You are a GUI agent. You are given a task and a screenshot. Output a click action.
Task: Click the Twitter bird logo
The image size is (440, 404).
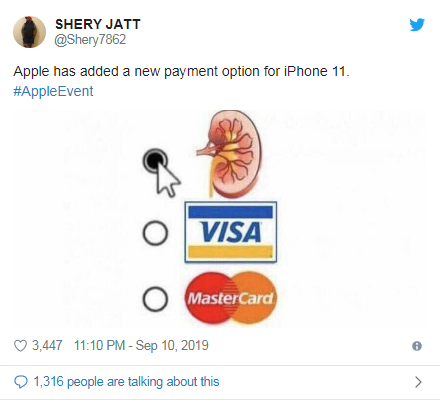click(x=417, y=25)
